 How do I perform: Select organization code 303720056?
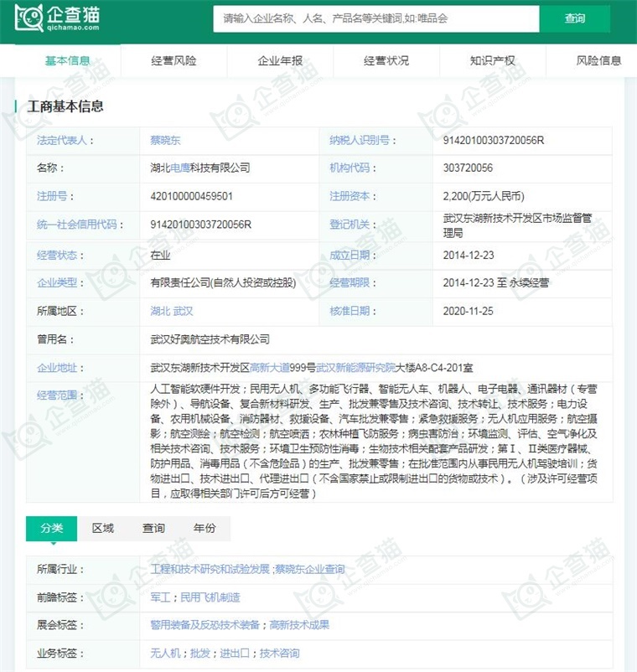[x=468, y=168]
